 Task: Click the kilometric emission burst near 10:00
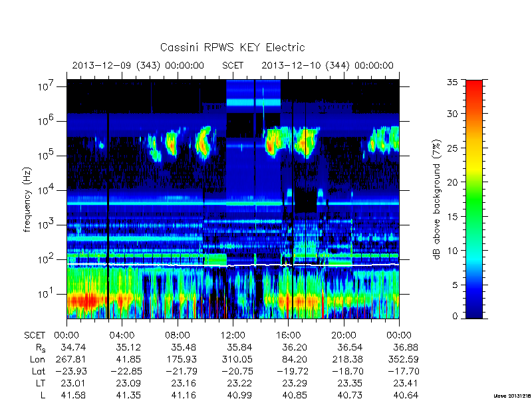203,142
